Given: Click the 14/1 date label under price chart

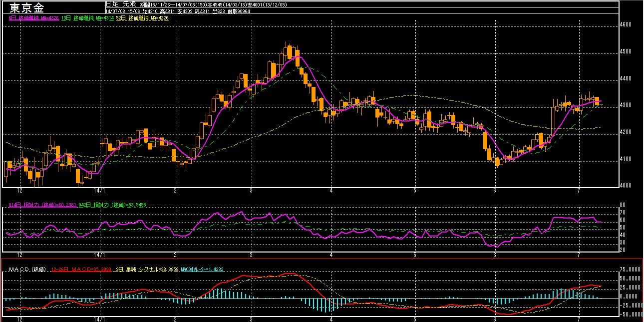Looking at the screenshot, I should (x=101, y=190).
